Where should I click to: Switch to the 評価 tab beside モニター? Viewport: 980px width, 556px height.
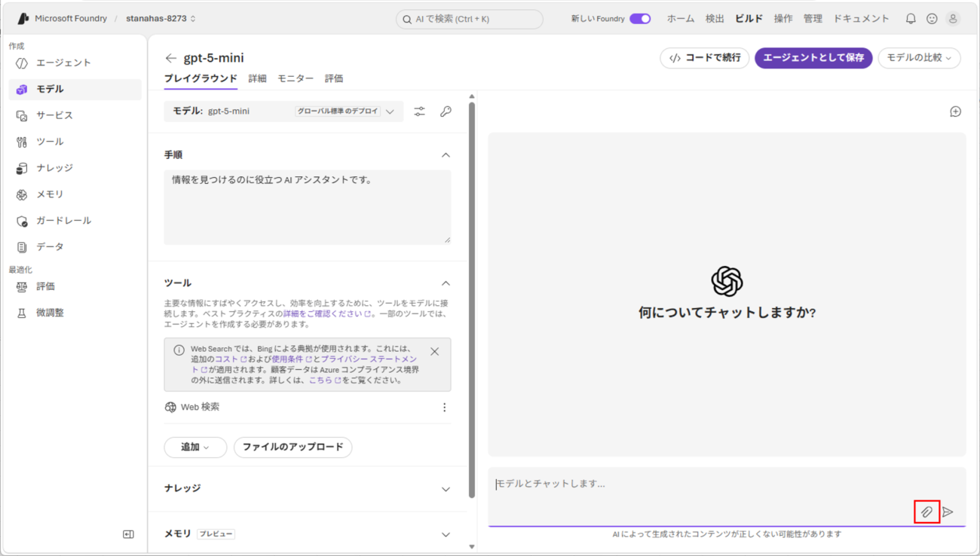click(x=334, y=78)
